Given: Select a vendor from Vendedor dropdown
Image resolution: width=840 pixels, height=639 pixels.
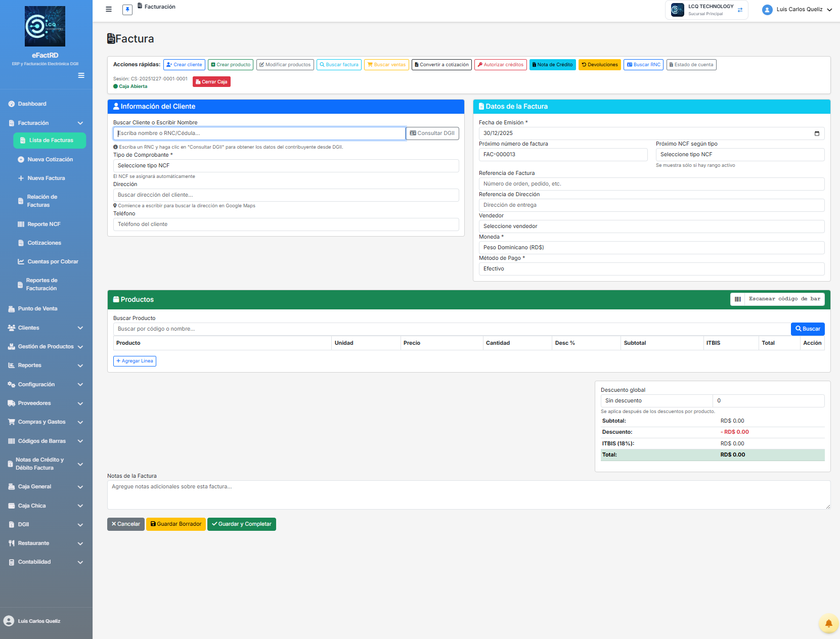Looking at the screenshot, I should [651, 226].
